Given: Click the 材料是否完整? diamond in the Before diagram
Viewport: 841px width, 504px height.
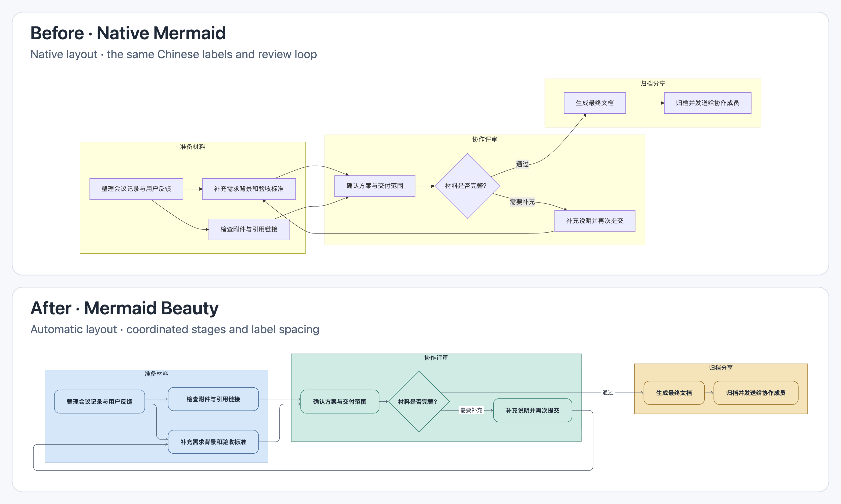Looking at the screenshot, I should pyautogui.click(x=467, y=186).
